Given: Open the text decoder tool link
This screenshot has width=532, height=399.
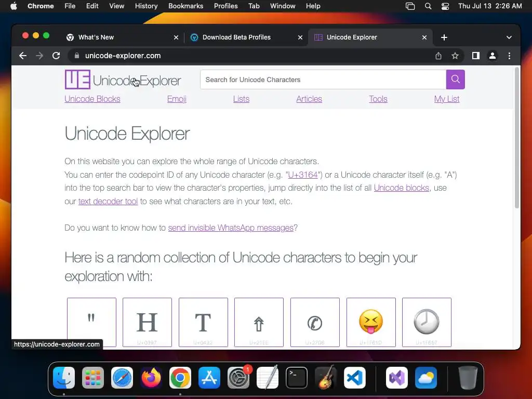Looking at the screenshot, I should point(108,201).
